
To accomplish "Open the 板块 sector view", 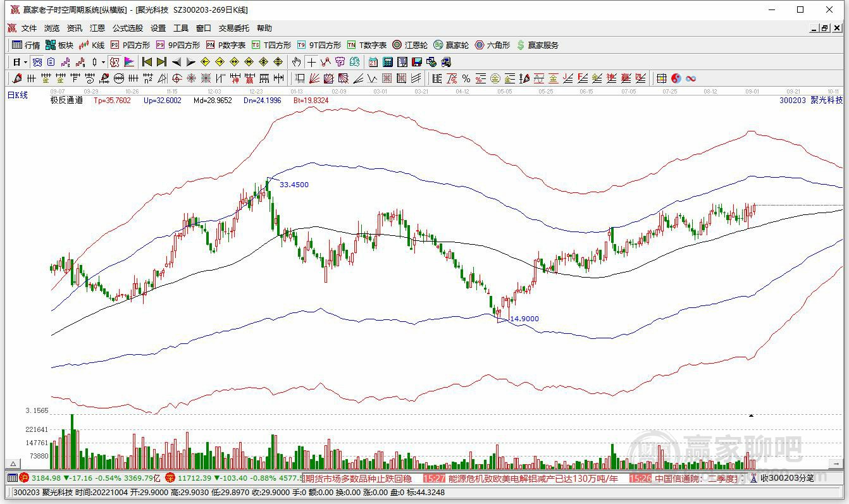I will 59,45.
